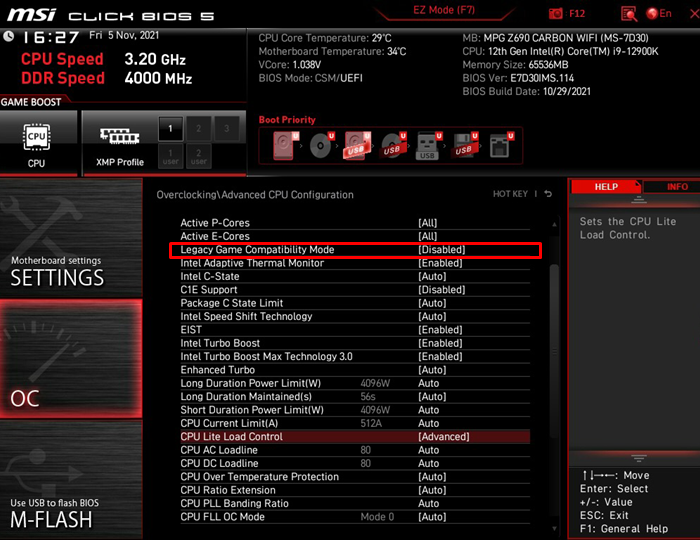Click the back arrow next to HOT KEY
700x540 pixels.
pyautogui.click(x=548, y=194)
